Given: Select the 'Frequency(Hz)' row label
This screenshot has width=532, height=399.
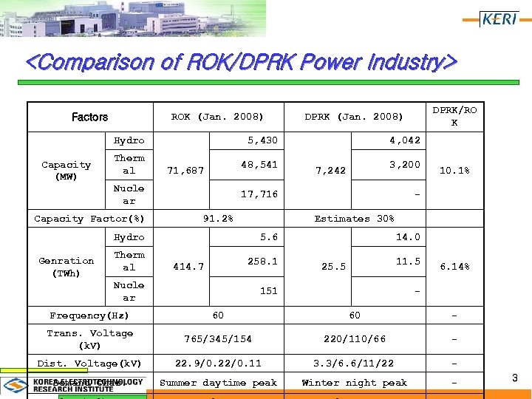Looking at the screenshot, I should (x=89, y=316).
